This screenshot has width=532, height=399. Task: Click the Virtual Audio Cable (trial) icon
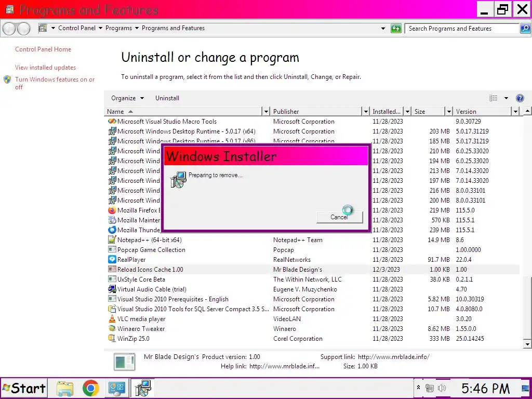coord(112,289)
